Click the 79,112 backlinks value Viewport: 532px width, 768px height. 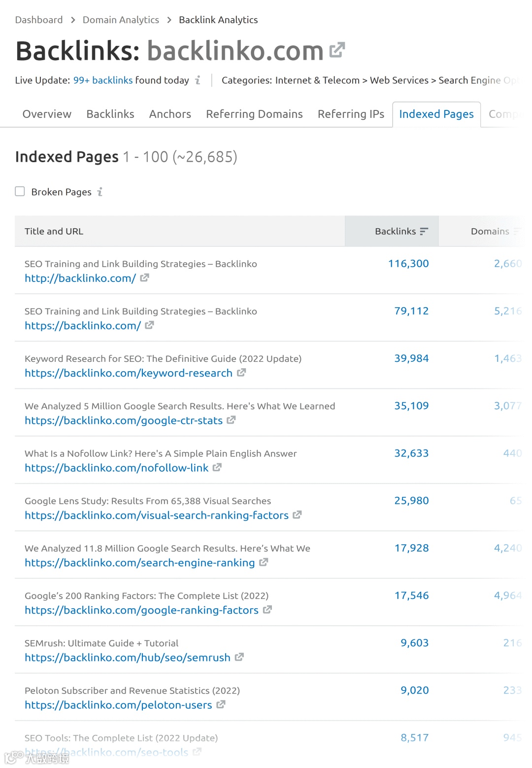click(x=411, y=311)
